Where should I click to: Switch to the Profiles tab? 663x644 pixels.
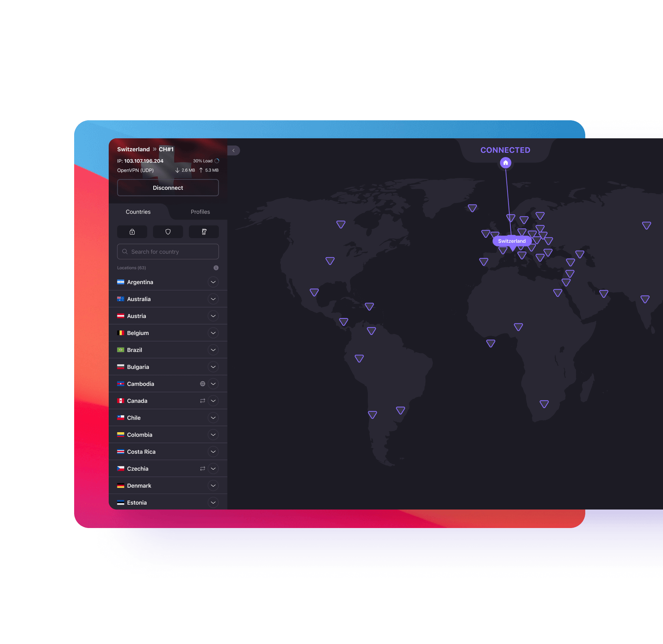200,212
